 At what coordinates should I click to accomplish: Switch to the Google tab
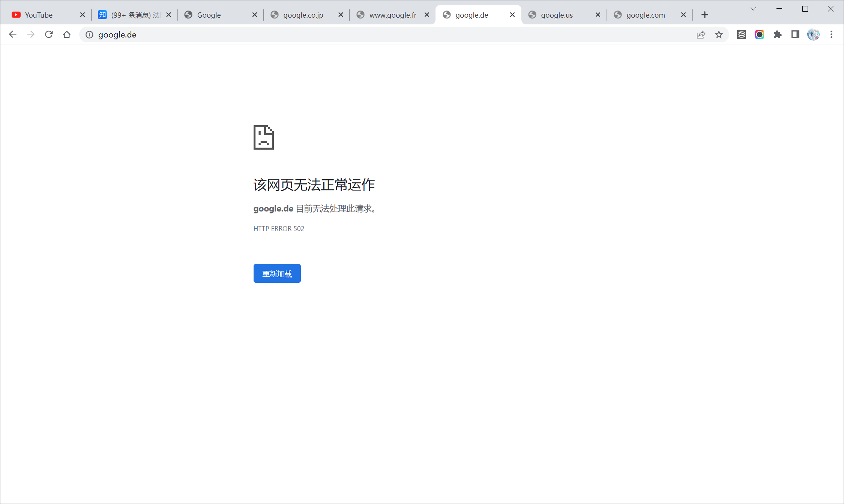point(221,15)
